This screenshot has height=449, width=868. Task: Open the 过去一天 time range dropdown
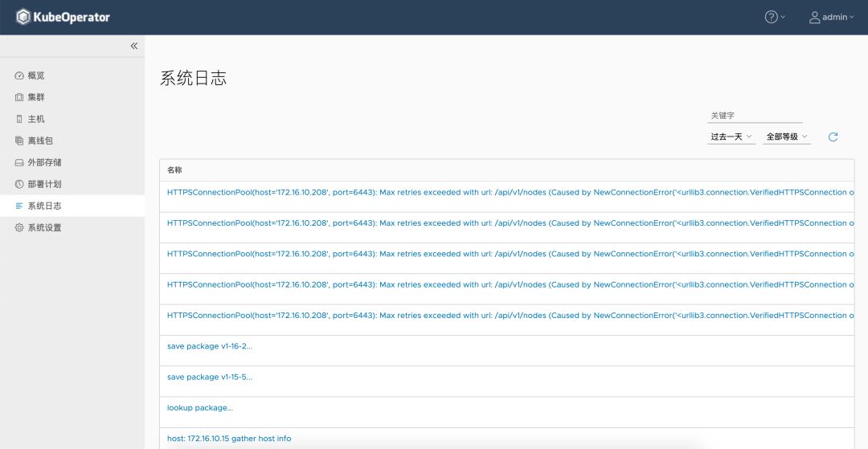click(731, 137)
